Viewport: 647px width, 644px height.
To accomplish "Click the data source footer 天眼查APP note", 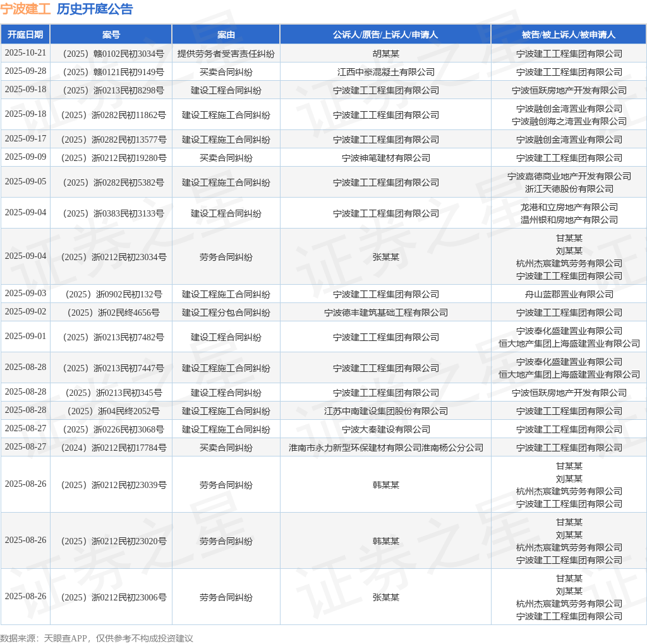I will [96, 638].
